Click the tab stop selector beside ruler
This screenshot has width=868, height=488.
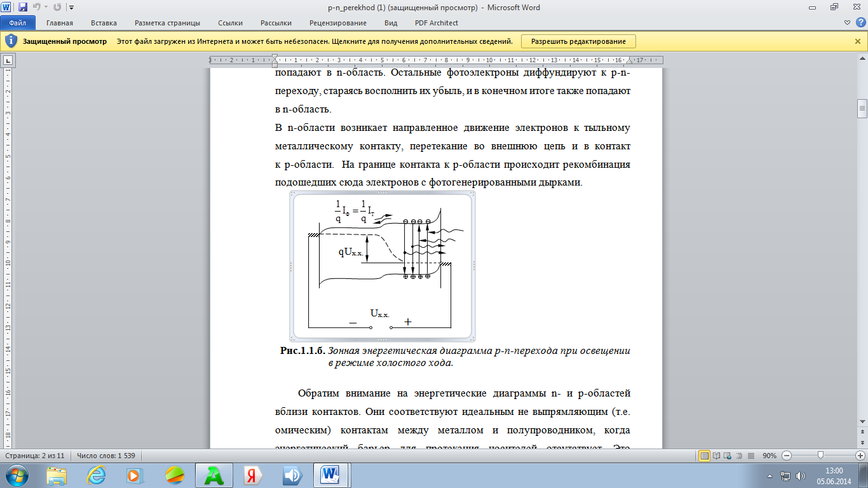click(x=8, y=60)
